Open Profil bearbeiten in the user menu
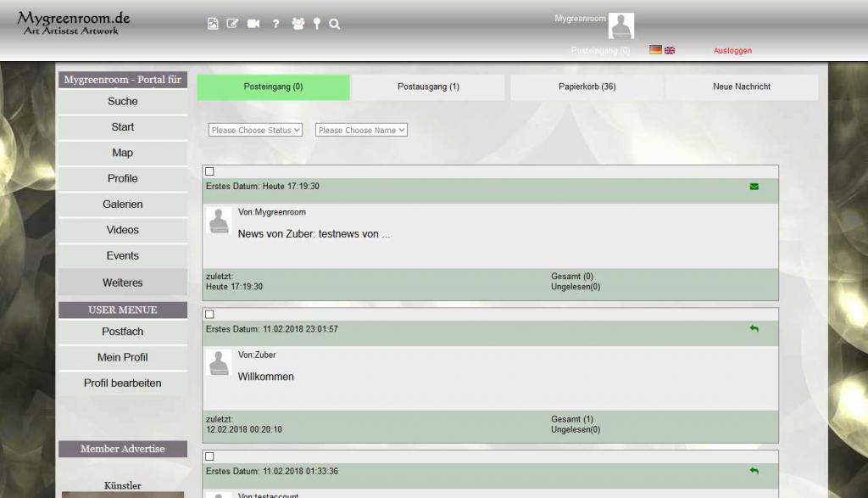 (123, 383)
